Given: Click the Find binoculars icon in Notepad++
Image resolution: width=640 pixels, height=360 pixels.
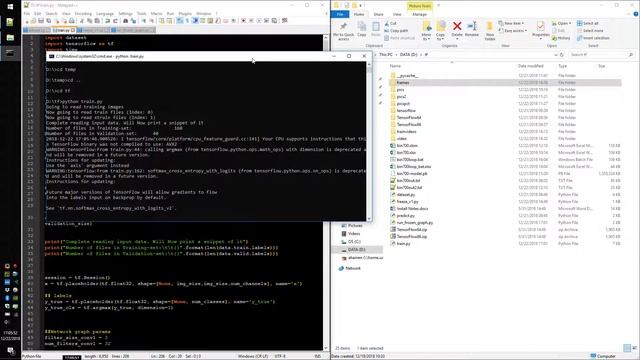Looking at the screenshot, I should point(125,21).
